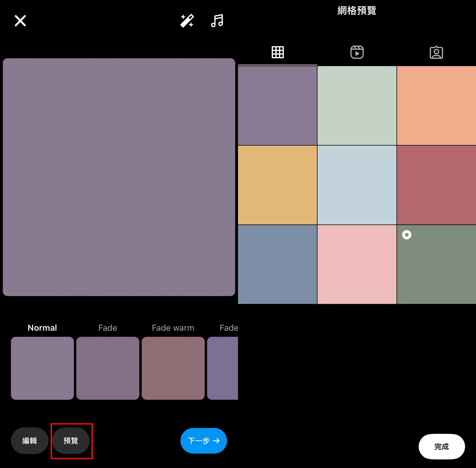Screen dimensions: 476x468
Task: Tap the large purple photo preview
Action: click(x=119, y=177)
